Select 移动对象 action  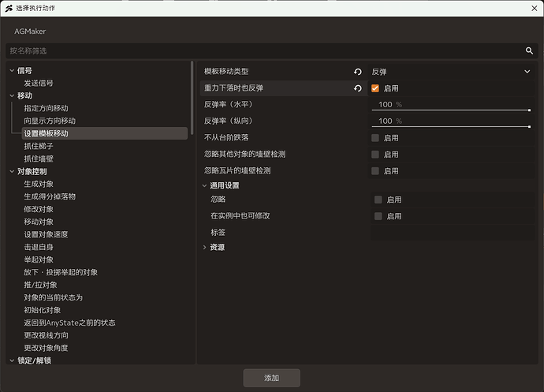tap(39, 222)
